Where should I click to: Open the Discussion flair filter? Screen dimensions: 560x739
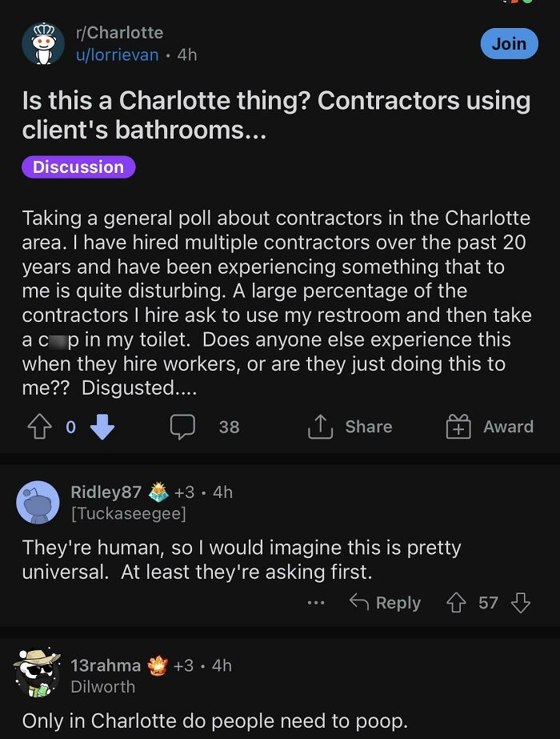pyautogui.click(x=78, y=167)
